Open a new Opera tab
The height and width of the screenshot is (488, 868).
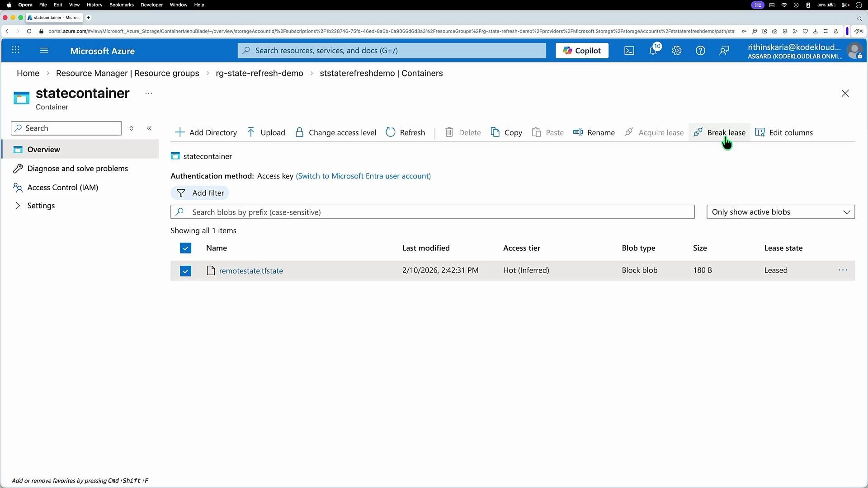pyautogui.click(x=89, y=18)
